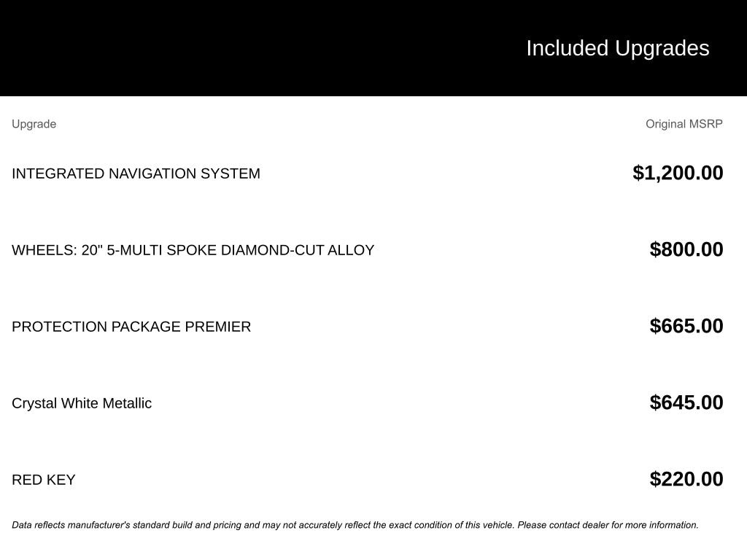Select the Upgrade column header
The width and height of the screenshot is (747, 560).
pos(34,124)
